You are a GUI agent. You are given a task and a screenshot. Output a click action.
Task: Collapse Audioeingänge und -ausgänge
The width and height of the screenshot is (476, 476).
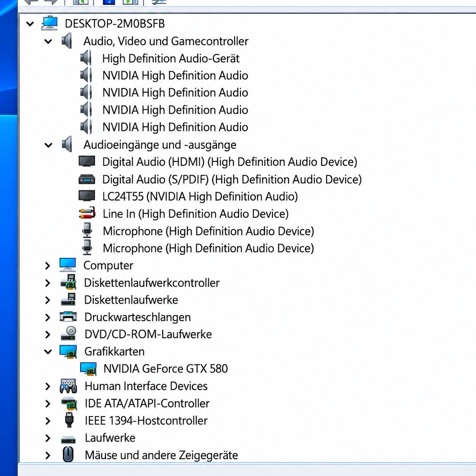[x=48, y=145]
